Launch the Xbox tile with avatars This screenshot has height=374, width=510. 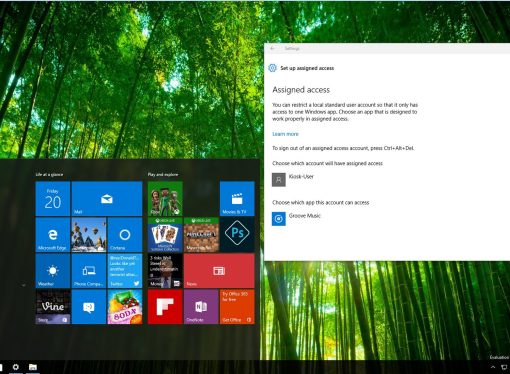tap(165, 199)
